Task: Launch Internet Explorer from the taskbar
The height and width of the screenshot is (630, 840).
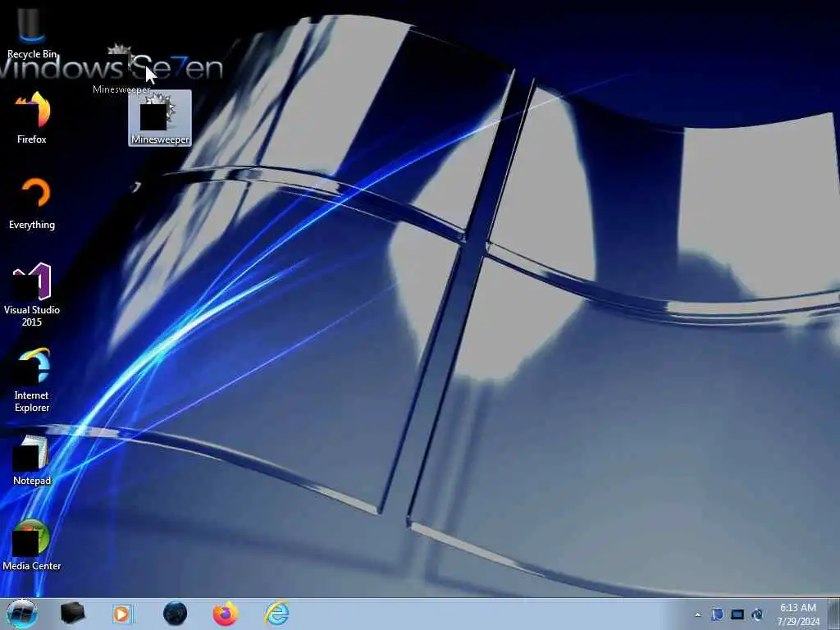Action: pos(277,614)
